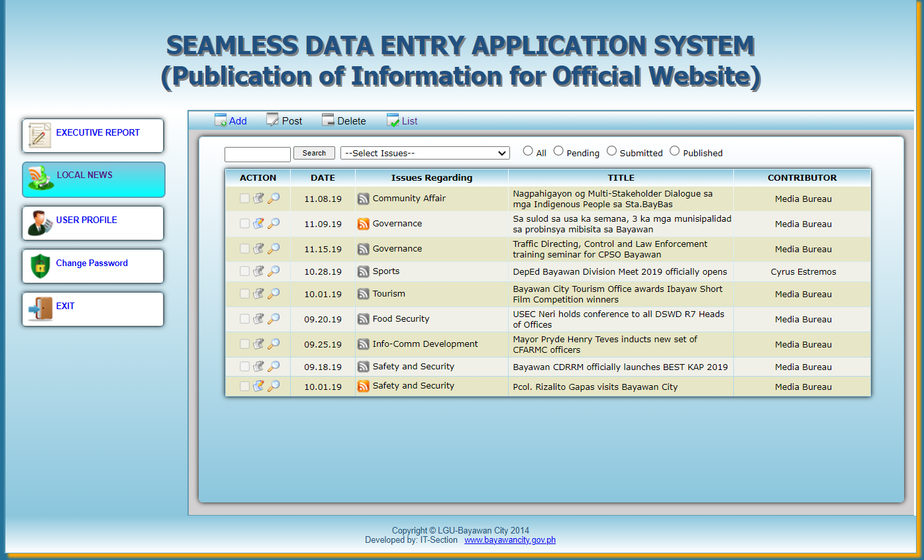Click the DATE column header
Screen dimensions: 924x560
323,177
